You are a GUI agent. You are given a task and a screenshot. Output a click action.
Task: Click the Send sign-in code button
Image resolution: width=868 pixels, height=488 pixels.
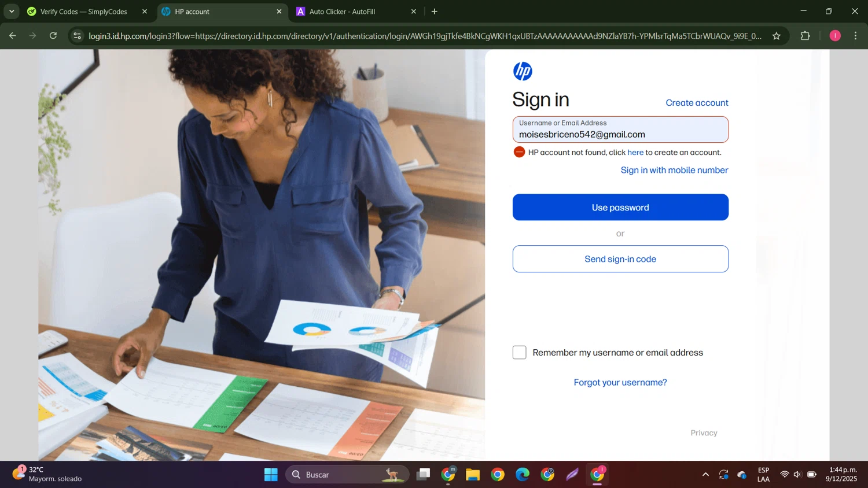tap(620, 259)
